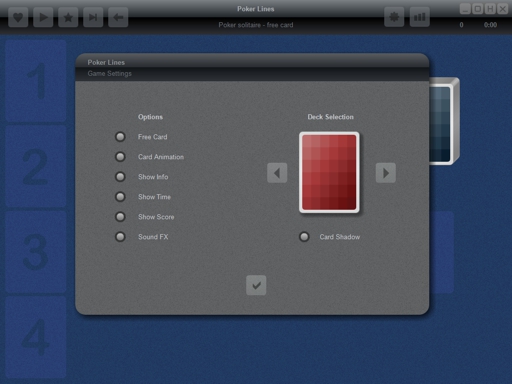
Task: Toggle the Free Card option
Action: coord(120,137)
